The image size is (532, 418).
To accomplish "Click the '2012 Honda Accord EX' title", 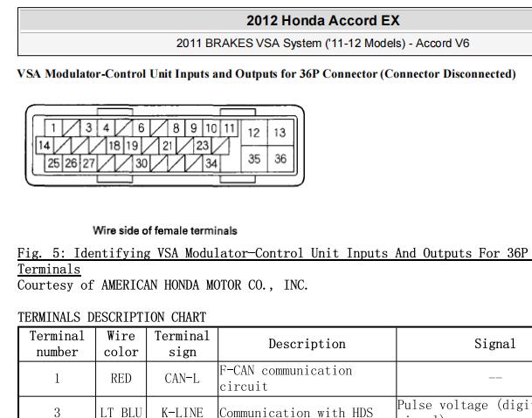I will point(322,21).
